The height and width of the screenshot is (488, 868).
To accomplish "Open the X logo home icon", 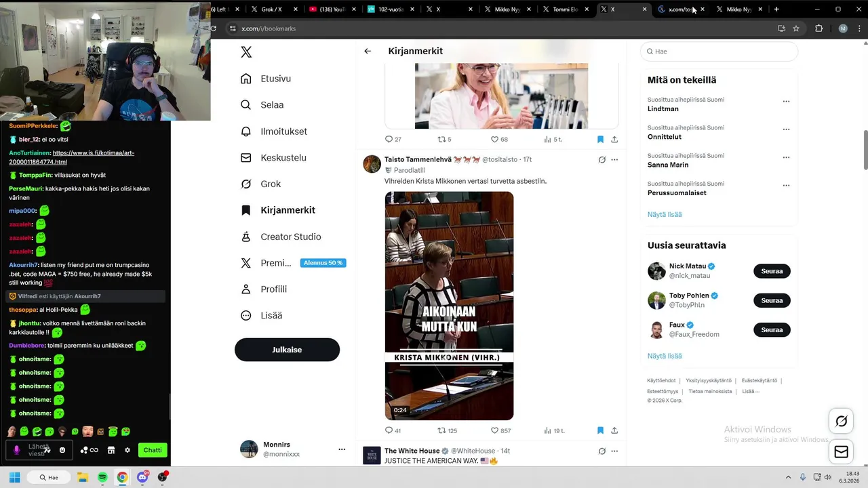I will 246,52.
